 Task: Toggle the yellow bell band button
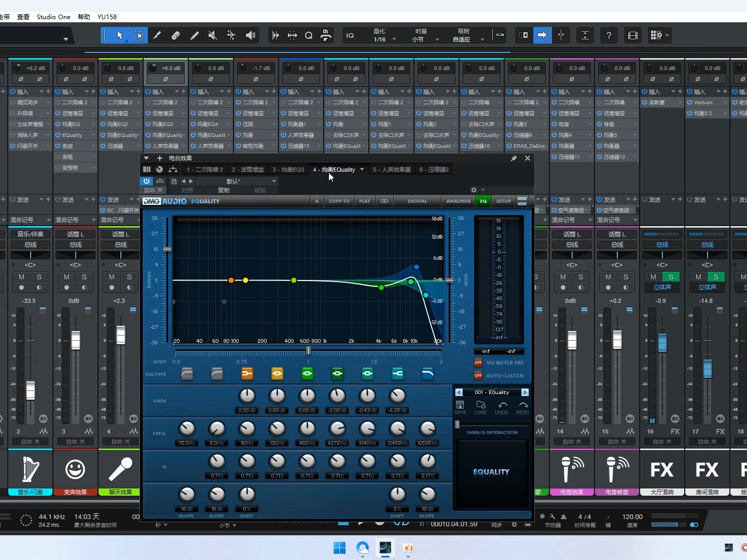277,373
